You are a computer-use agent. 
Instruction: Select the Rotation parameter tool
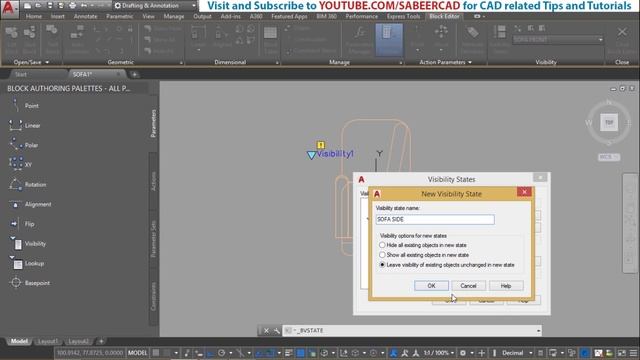[x=28, y=184]
